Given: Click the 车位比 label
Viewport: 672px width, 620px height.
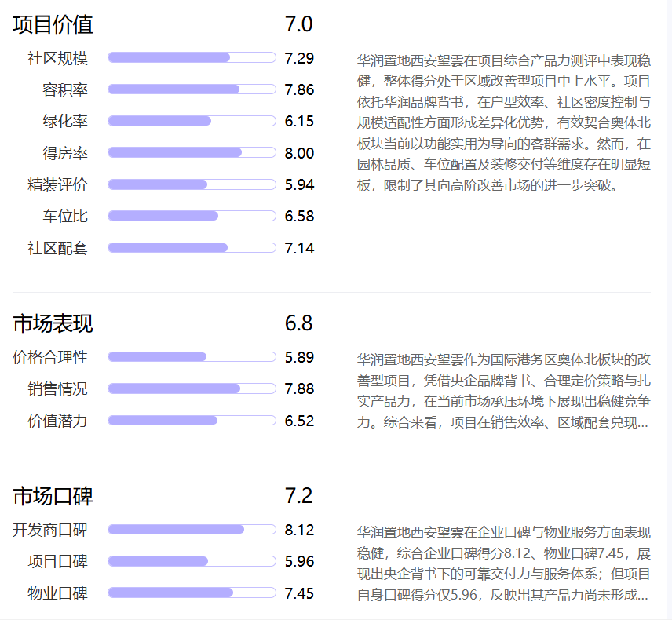Looking at the screenshot, I should pos(65,217).
